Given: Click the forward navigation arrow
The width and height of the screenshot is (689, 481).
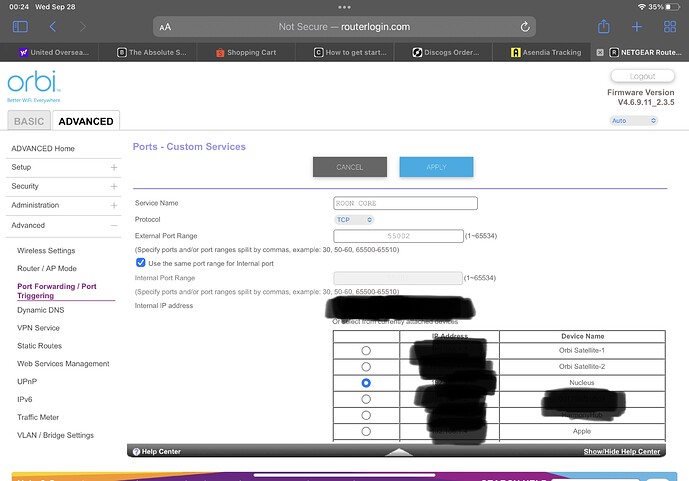Looking at the screenshot, I should pyautogui.click(x=83, y=27).
